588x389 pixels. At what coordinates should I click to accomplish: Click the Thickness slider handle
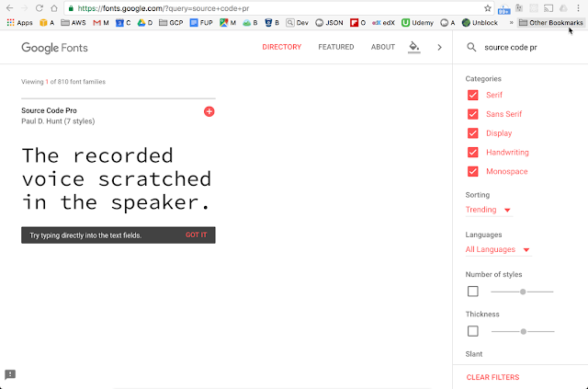[x=523, y=331]
